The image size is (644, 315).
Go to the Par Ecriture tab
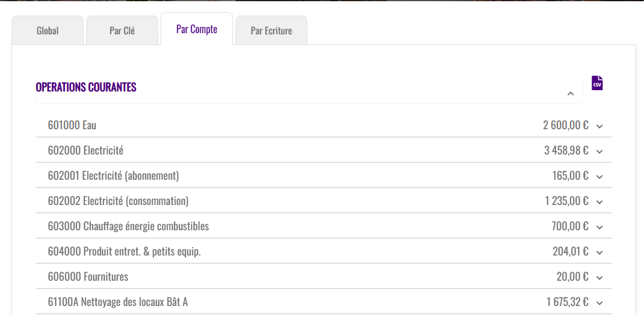tap(271, 31)
